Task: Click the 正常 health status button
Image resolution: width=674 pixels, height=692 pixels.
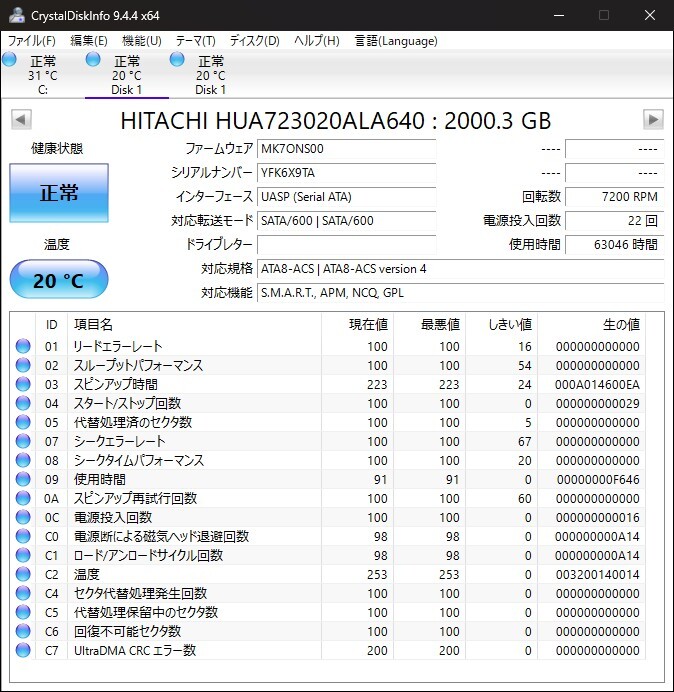Action: pos(59,193)
